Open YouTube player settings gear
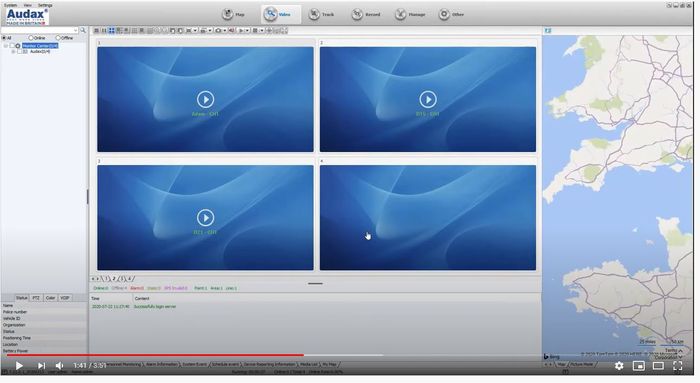This screenshot has width=700, height=383. (x=619, y=366)
